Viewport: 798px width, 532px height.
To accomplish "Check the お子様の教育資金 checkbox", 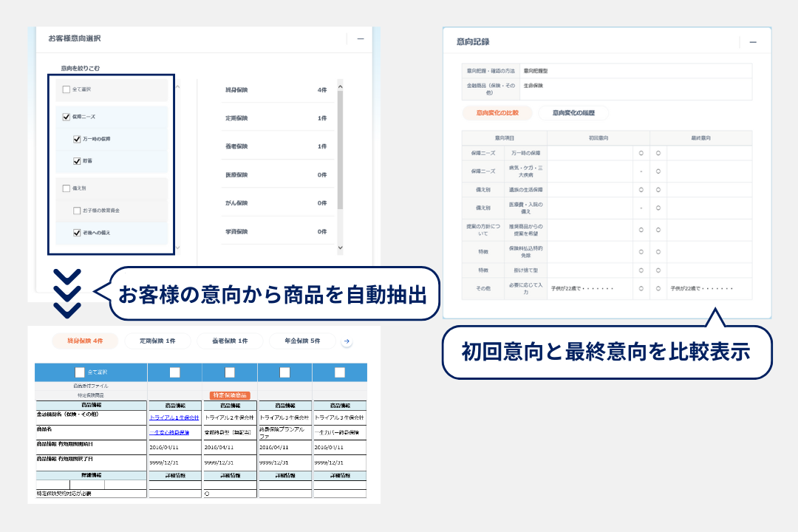I will [77, 211].
